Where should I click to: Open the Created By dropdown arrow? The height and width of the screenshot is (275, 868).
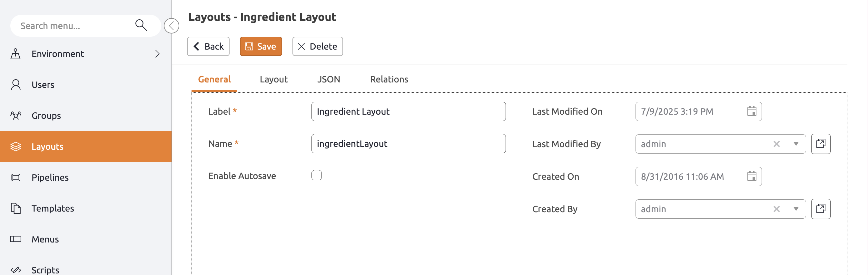coord(795,209)
